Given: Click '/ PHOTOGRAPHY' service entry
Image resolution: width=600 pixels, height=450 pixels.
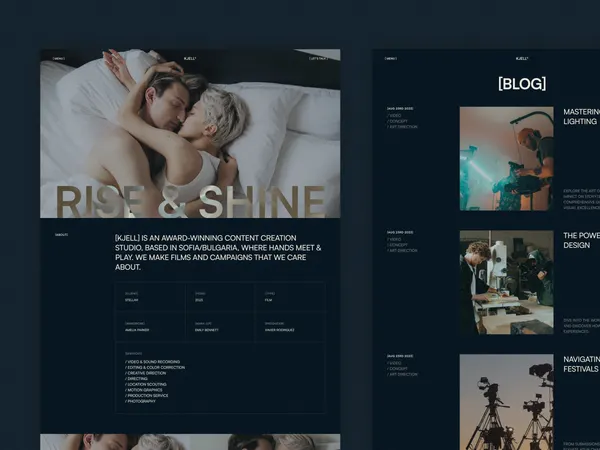Looking at the screenshot, I should tap(140, 401).
